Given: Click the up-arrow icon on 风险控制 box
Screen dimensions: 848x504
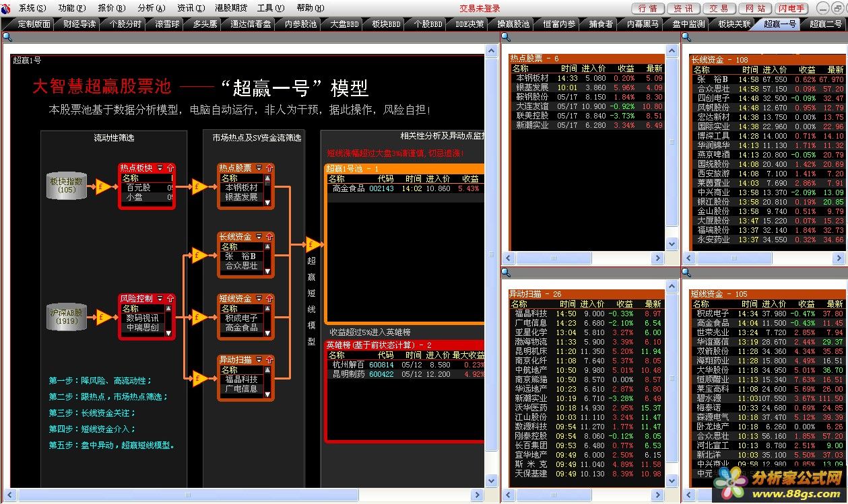Looking at the screenshot, I should coord(170,299).
